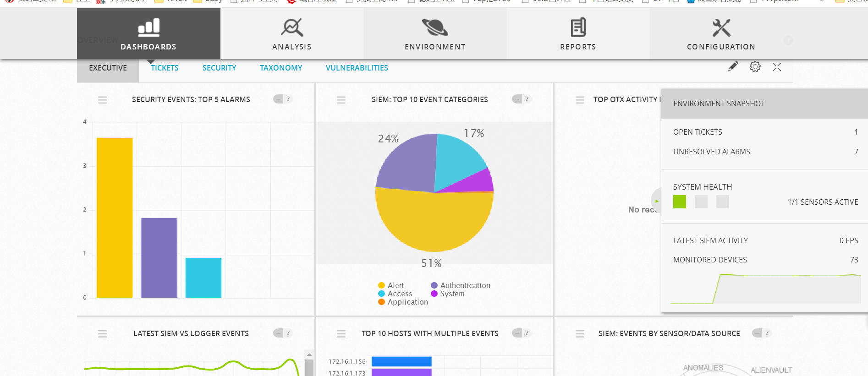
Task: Switch to the Vulnerabilities tab
Action: point(357,68)
